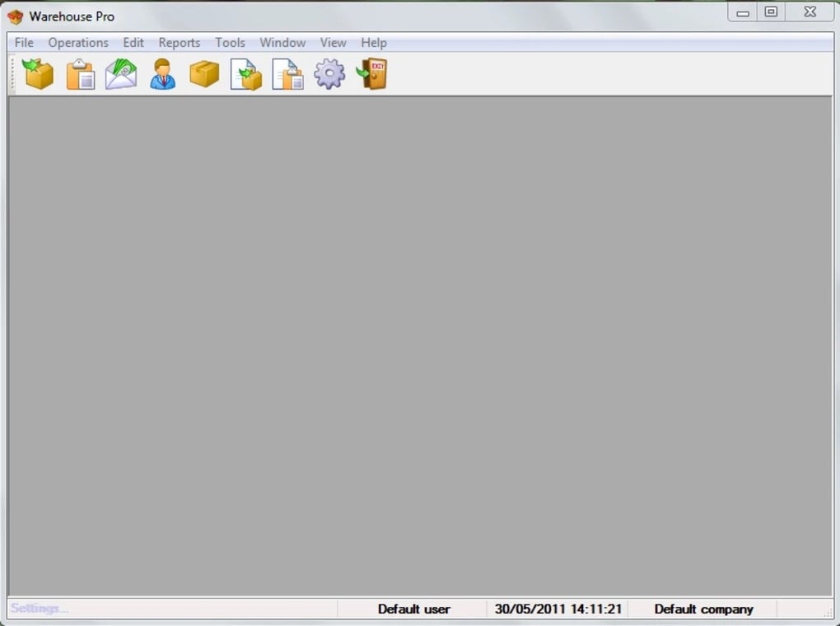Open the File menu
The width and height of the screenshot is (840, 626).
pos(23,42)
